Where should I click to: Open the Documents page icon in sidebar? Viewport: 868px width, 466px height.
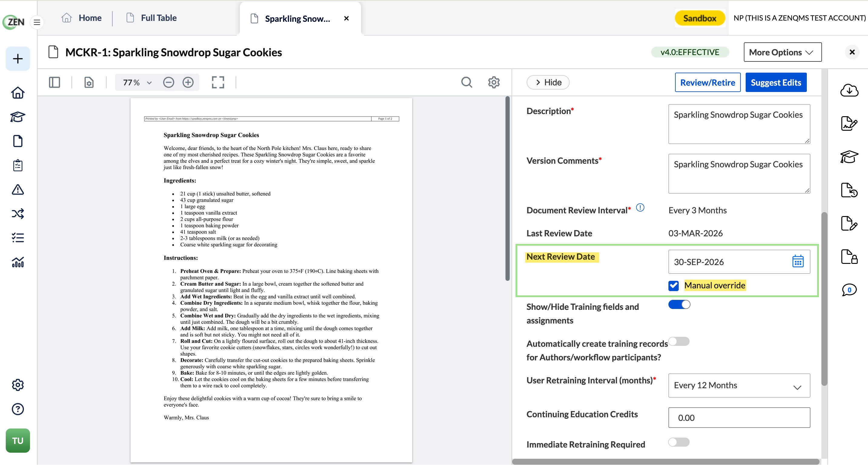(18, 141)
